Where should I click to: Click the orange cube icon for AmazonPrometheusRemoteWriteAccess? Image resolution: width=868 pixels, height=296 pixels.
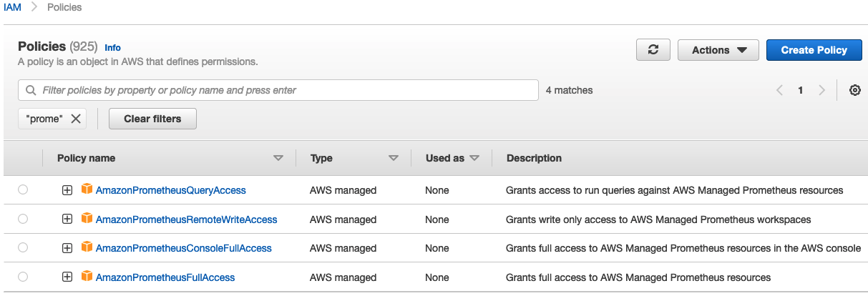[87, 219]
